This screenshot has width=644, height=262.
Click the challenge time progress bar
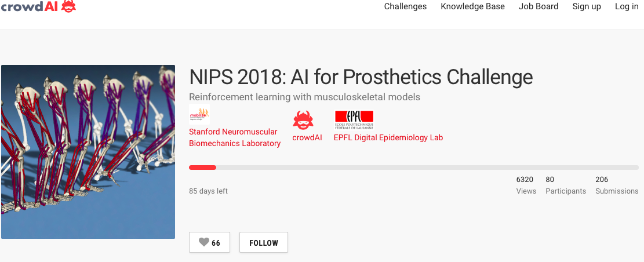(x=414, y=168)
